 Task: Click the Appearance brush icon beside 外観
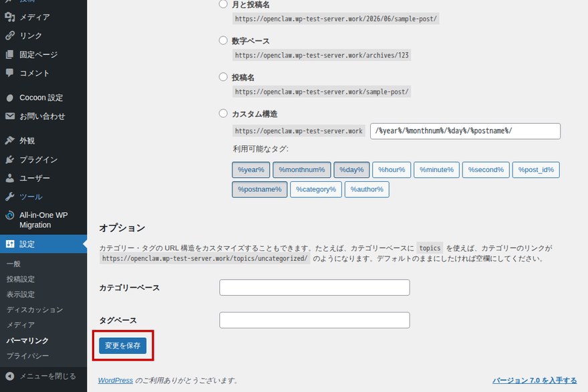click(10, 140)
